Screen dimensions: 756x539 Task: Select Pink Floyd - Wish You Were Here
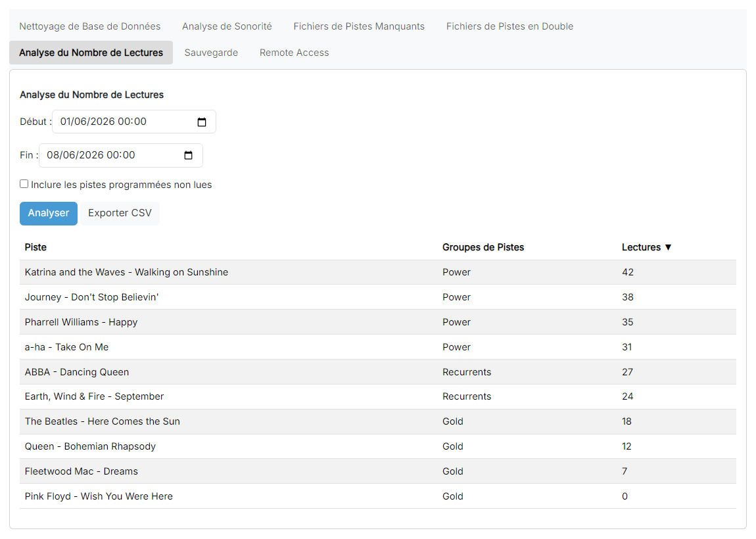[x=99, y=496]
